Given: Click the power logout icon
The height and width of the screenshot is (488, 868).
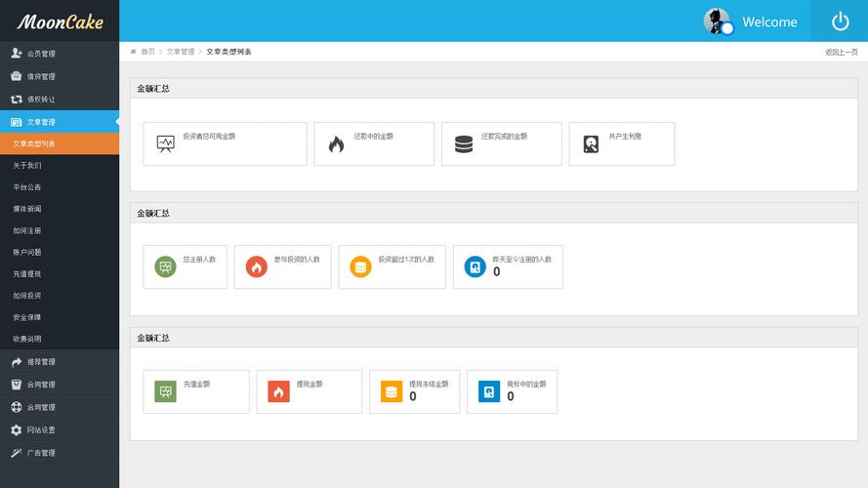Looking at the screenshot, I should tap(840, 21).
